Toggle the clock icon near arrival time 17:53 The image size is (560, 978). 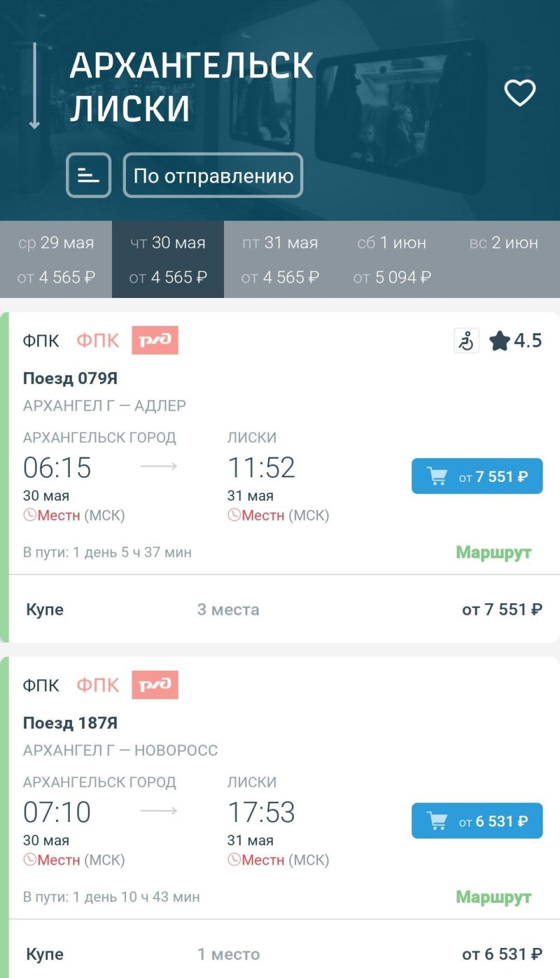pos(235,860)
